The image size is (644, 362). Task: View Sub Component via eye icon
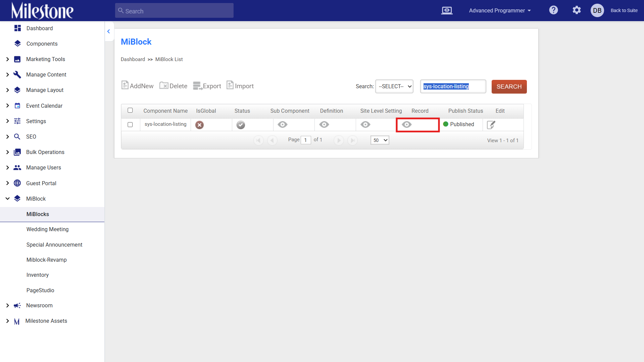283,124
